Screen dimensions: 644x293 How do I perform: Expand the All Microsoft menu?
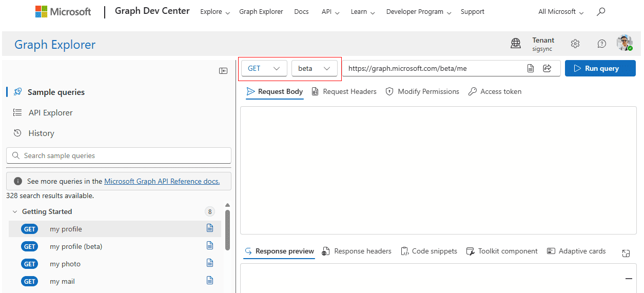click(561, 12)
